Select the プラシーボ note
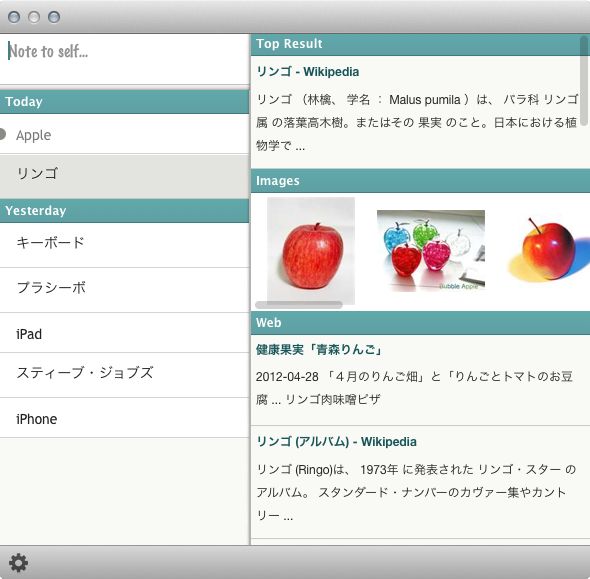The height and width of the screenshot is (579, 590). point(125,290)
